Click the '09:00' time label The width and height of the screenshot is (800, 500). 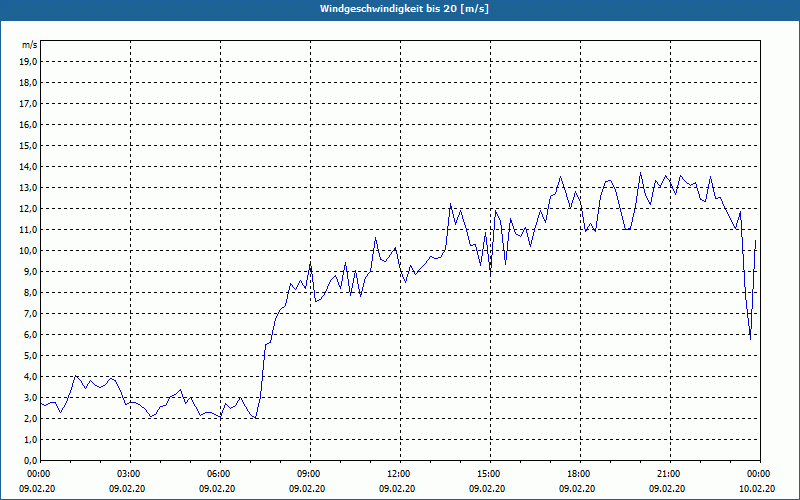[310, 474]
